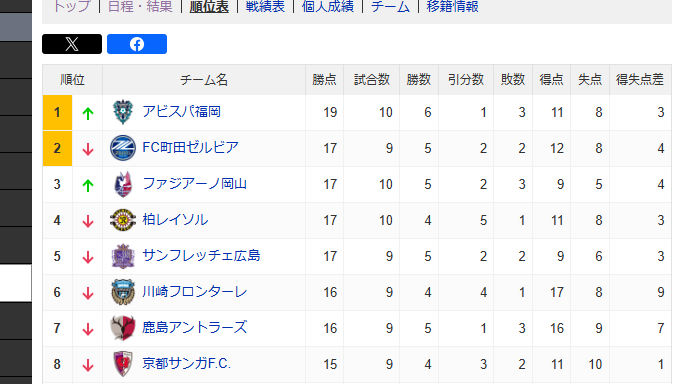Click the Kashiwa Reysol team crest
The height and width of the screenshot is (384, 675).
click(x=123, y=220)
